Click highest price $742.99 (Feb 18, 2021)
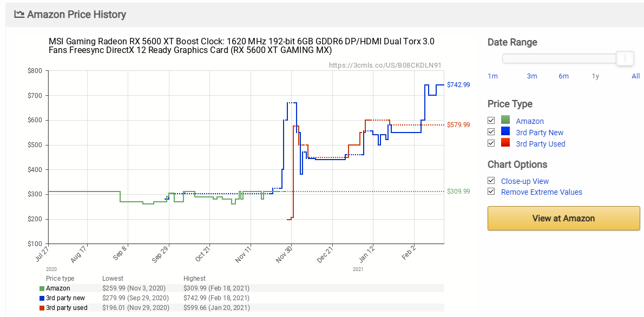The image size is (644, 317). tap(216, 298)
